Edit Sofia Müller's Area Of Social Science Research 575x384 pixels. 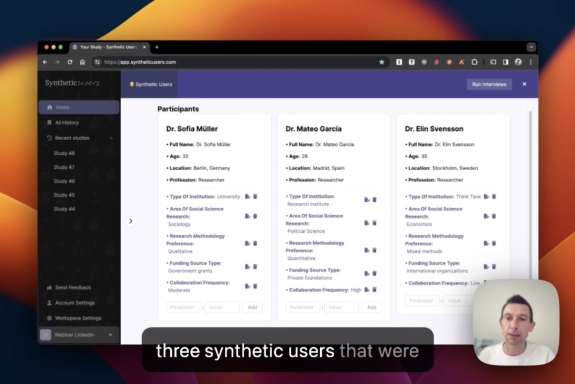(x=248, y=216)
